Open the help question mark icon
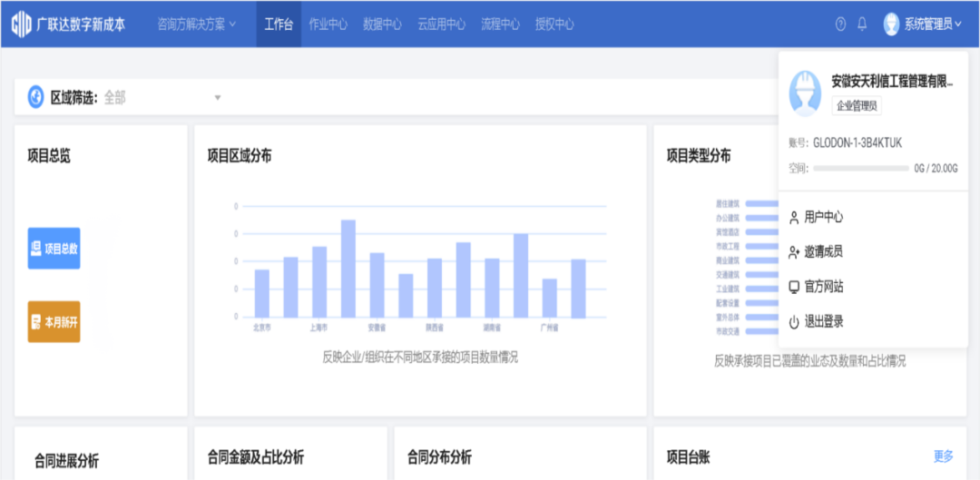Viewport: 980px width, 480px height. pyautogui.click(x=840, y=24)
